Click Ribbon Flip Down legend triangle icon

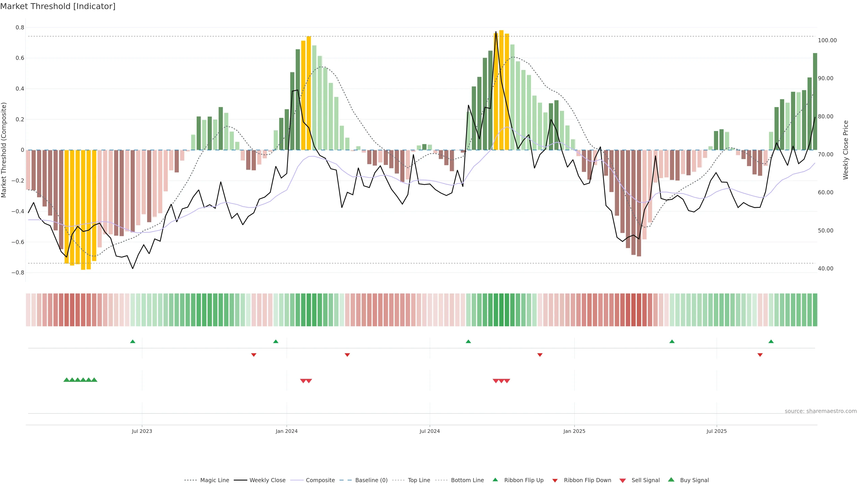click(x=555, y=481)
